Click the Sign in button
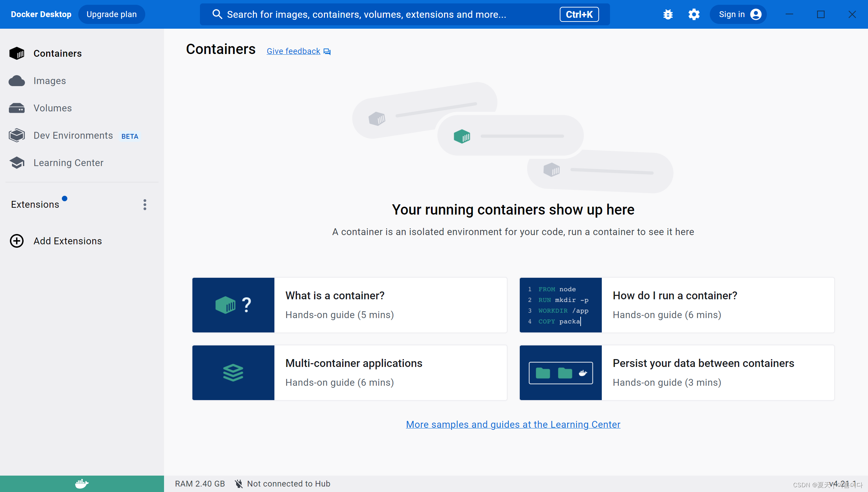Viewport: 868px width, 492px height. pyautogui.click(x=738, y=14)
